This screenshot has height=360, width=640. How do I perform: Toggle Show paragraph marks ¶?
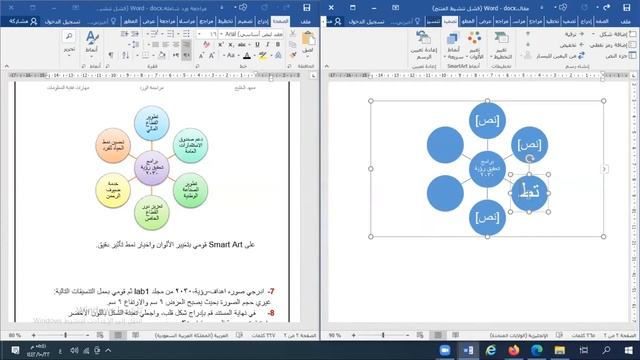click(x=111, y=55)
